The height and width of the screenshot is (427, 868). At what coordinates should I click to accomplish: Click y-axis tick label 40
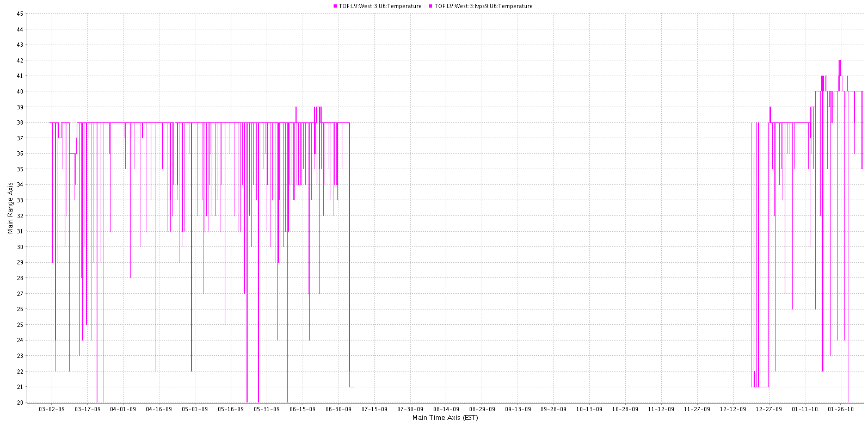pos(20,91)
